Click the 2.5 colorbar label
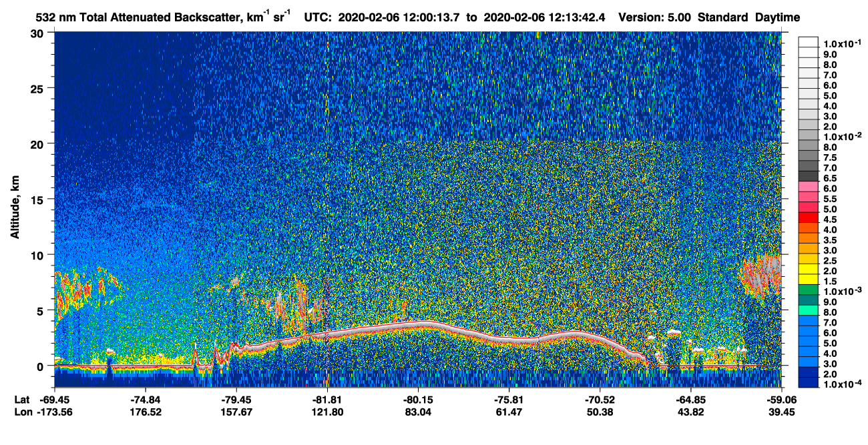The image size is (868, 445). 829,261
